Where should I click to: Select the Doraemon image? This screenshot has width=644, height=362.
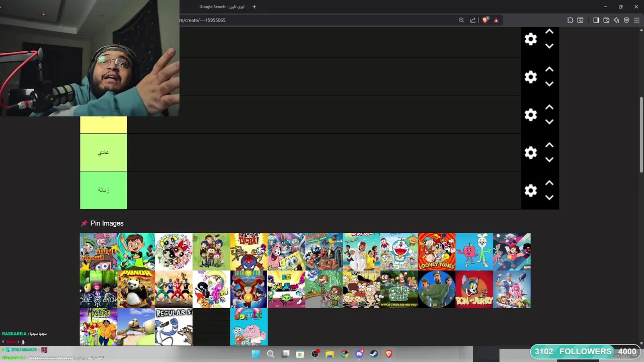coord(399,251)
